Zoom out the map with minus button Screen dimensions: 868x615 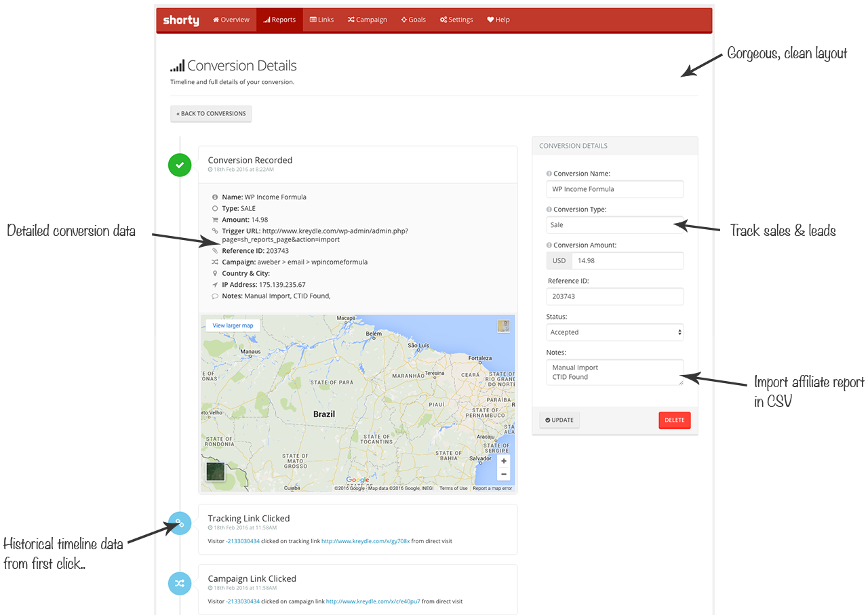click(x=503, y=474)
